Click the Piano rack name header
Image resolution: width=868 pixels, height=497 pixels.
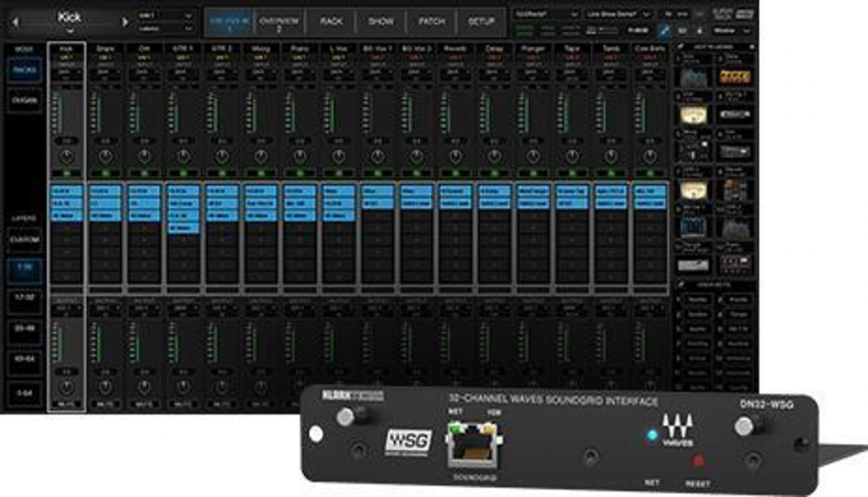coord(299,49)
